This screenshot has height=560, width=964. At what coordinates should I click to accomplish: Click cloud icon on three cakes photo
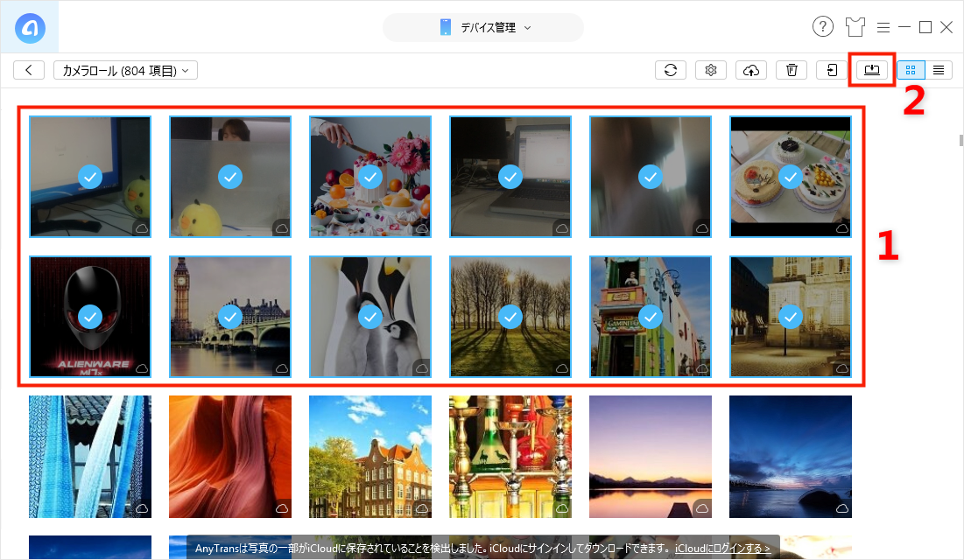842,228
